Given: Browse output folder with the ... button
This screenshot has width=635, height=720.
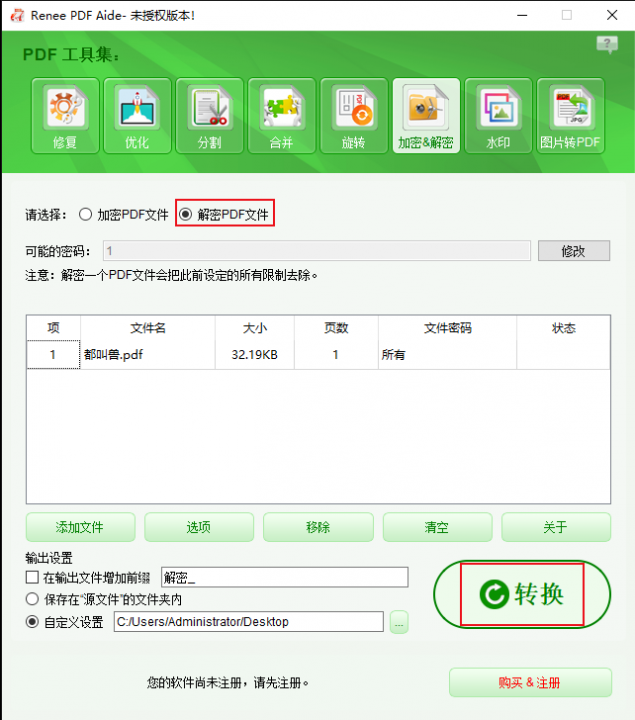Looking at the screenshot, I should click(399, 622).
